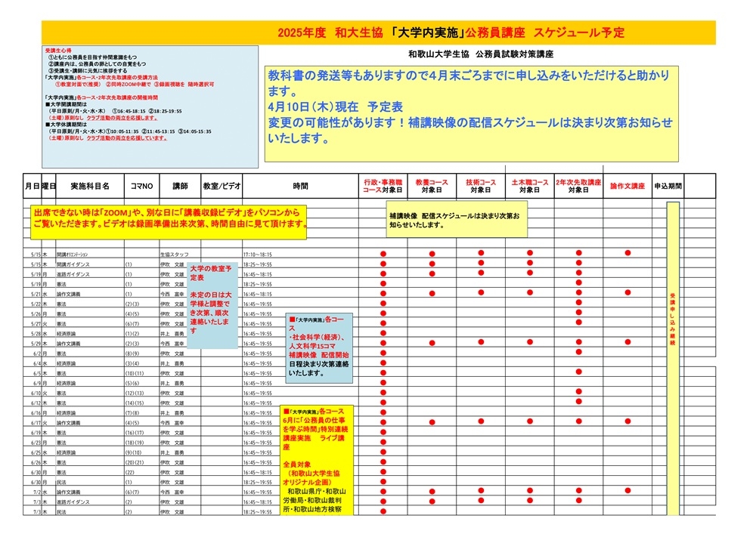Click the '技術コース対象日' header
Viewport: 756px width, 534px height.
(x=481, y=187)
